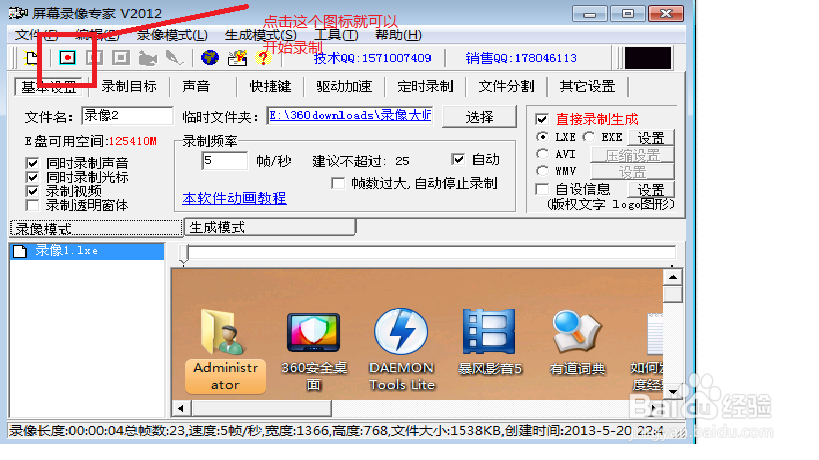Toggle 直接录制生成 checkbox
Screen dimensions: 819x460
(542, 119)
